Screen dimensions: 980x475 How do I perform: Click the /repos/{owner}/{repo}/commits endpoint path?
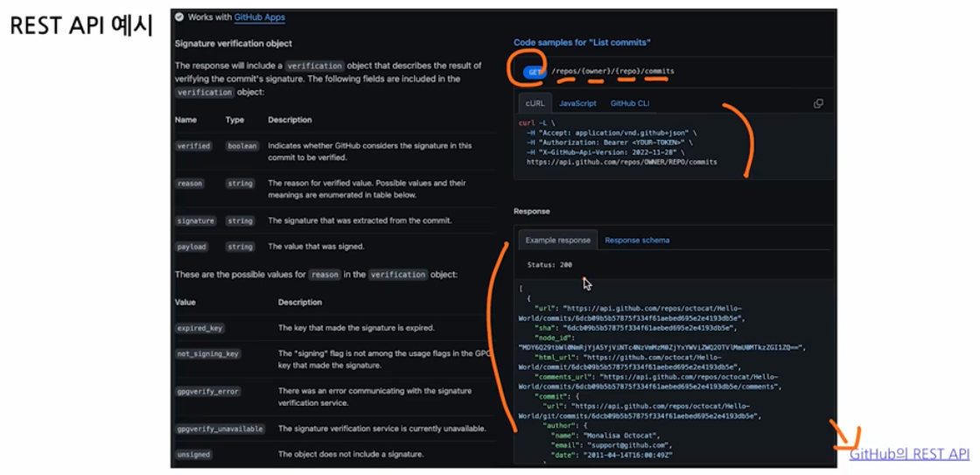pos(613,71)
